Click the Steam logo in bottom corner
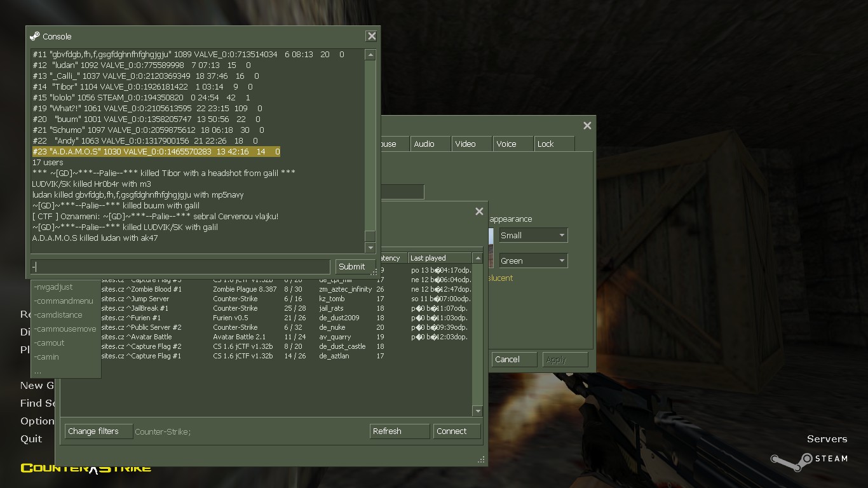The image size is (868, 488). click(808, 459)
